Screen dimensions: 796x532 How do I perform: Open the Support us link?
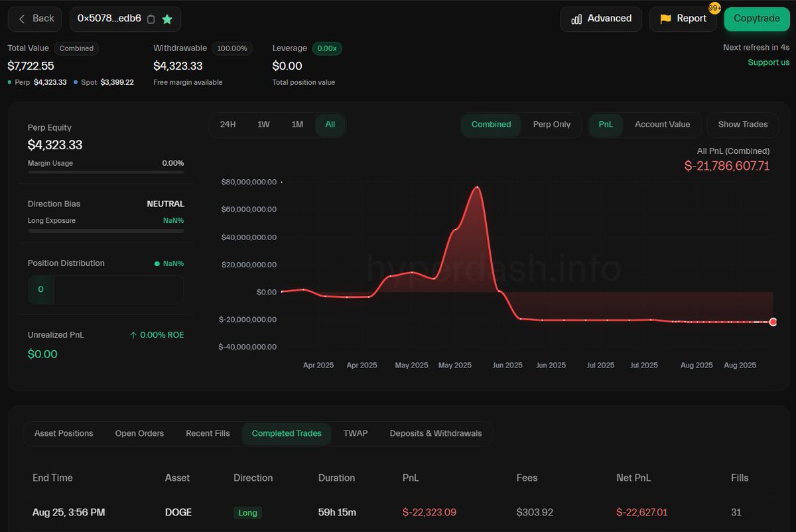pyautogui.click(x=769, y=62)
